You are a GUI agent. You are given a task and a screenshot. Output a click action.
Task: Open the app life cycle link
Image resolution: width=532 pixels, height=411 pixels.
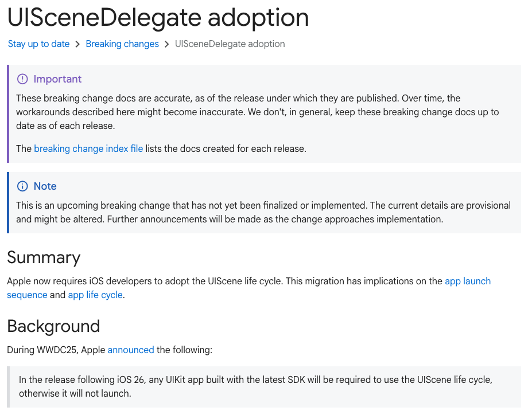[95, 295]
